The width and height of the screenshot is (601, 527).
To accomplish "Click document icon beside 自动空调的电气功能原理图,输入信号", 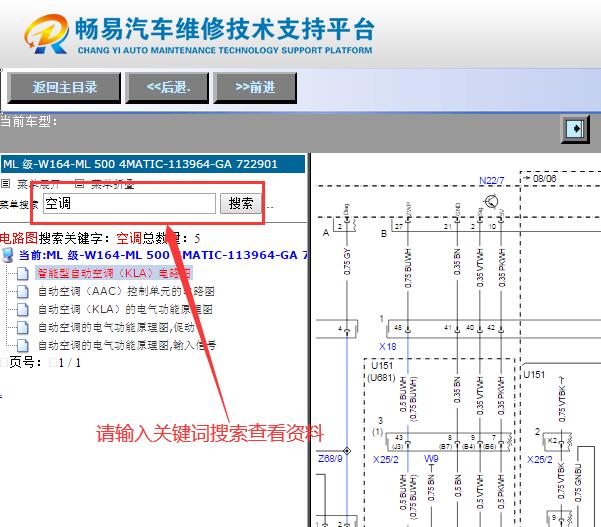I will [x=23, y=345].
